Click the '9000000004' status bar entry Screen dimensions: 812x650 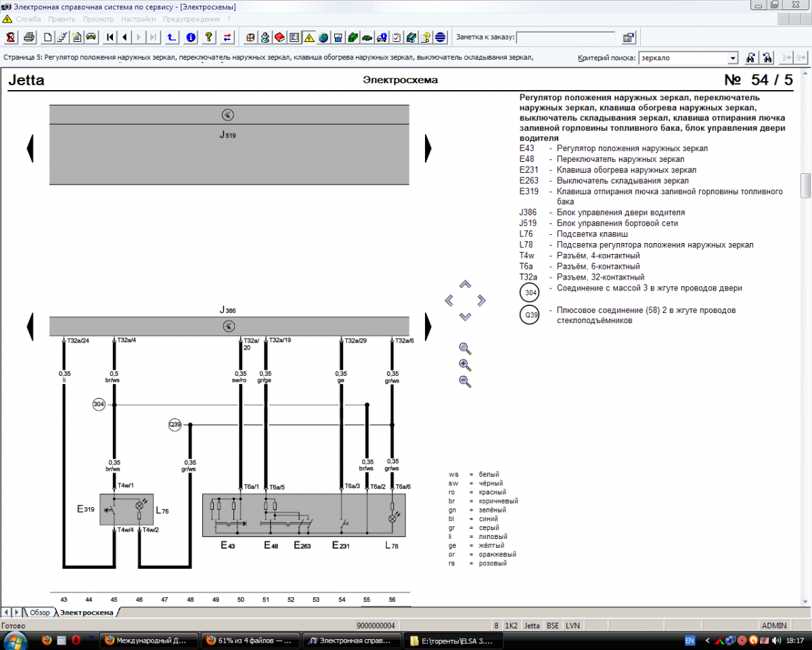coord(376,626)
